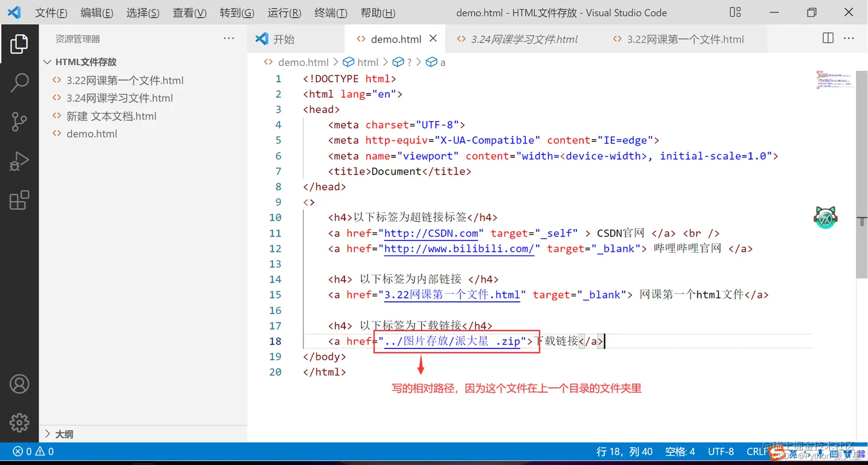
Task: Open the 选择(S) menu
Action: (143, 13)
